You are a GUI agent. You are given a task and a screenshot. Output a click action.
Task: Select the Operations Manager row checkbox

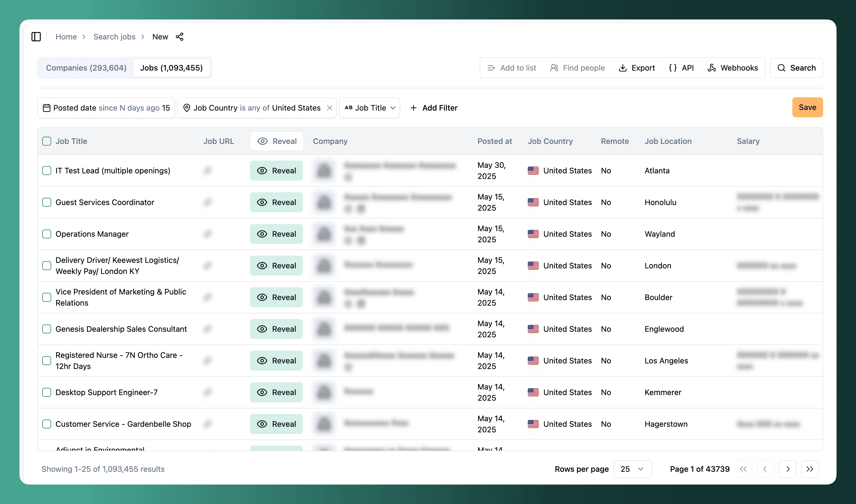(46, 234)
